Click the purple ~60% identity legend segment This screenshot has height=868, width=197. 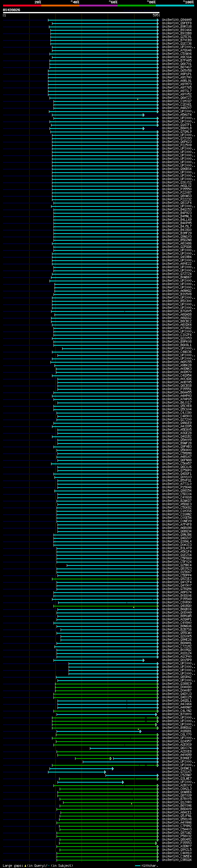pyautogui.click(x=99, y=6)
